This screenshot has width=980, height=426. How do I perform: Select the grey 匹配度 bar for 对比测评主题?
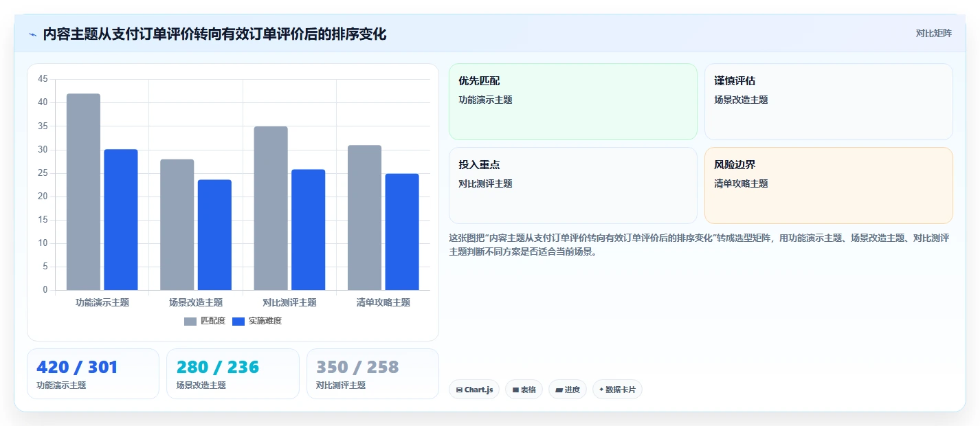click(x=271, y=208)
